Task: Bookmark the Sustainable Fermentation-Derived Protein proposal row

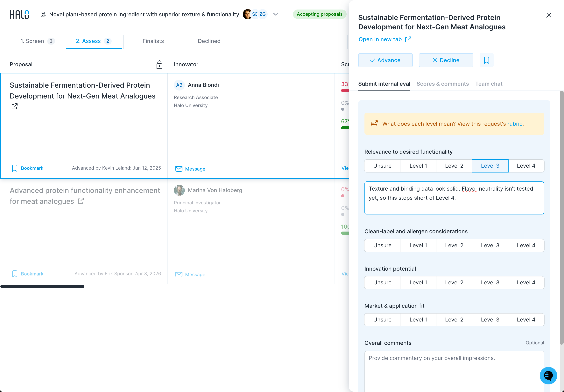Action: [x=27, y=168]
